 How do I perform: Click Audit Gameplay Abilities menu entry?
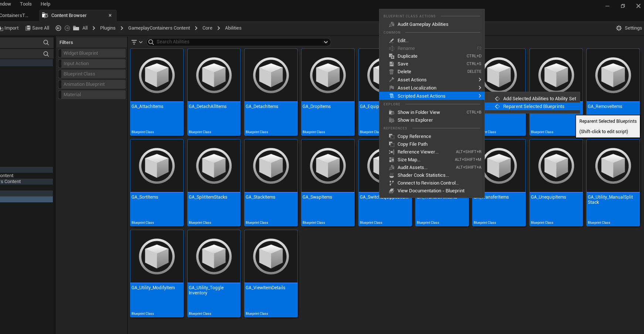pyautogui.click(x=432, y=24)
